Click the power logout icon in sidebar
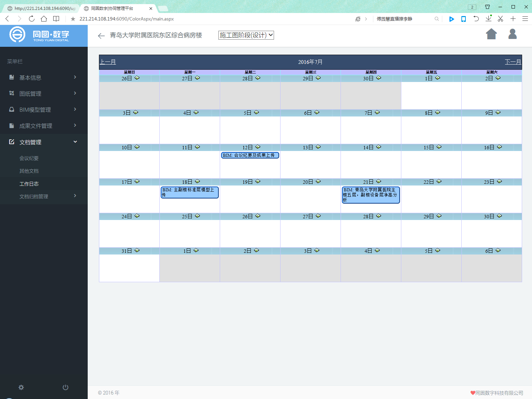Screen dimensions: 532x399 pos(66,387)
